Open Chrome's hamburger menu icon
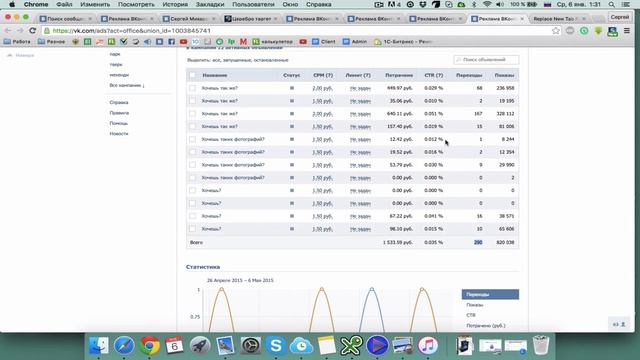Viewport: 640px width, 360px height. click(x=627, y=31)
